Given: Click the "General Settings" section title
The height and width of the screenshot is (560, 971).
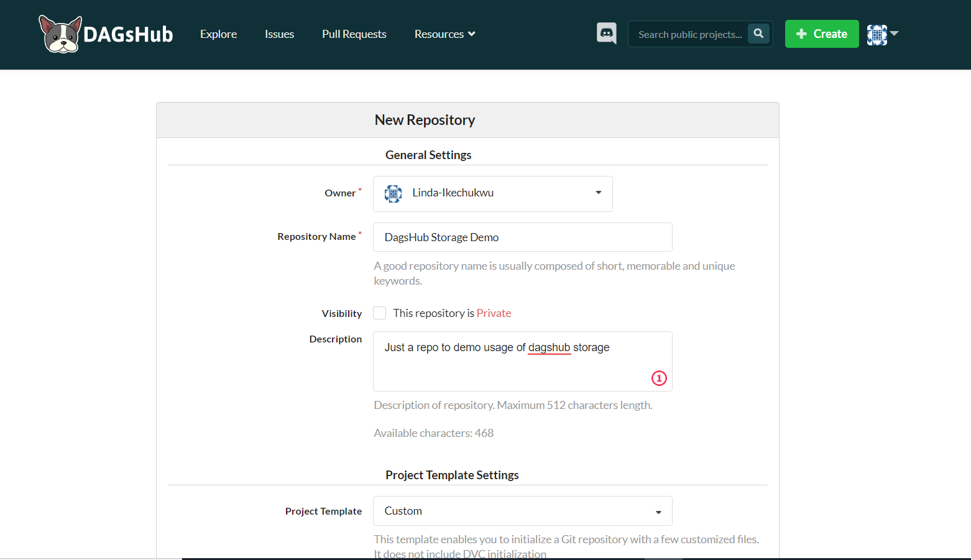Looking at the screenshot, I should [x=428, y=155].
